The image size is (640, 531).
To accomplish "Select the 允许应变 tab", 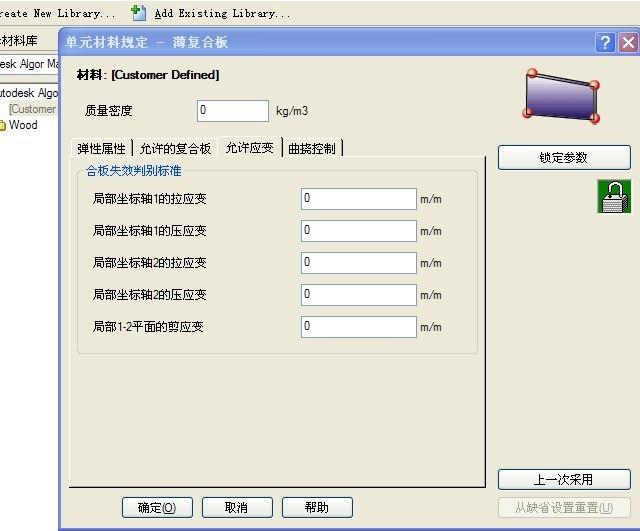I will coord(249,148).
